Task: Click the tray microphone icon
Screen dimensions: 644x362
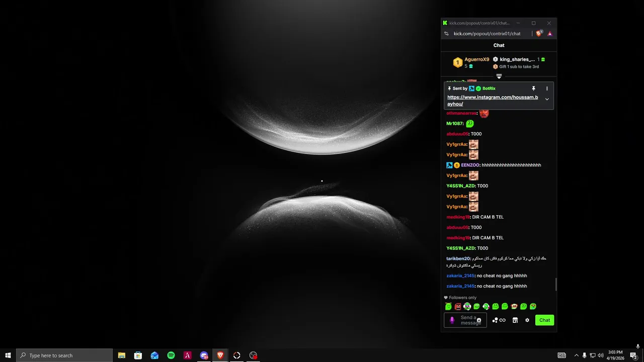Action: [584, 355]
